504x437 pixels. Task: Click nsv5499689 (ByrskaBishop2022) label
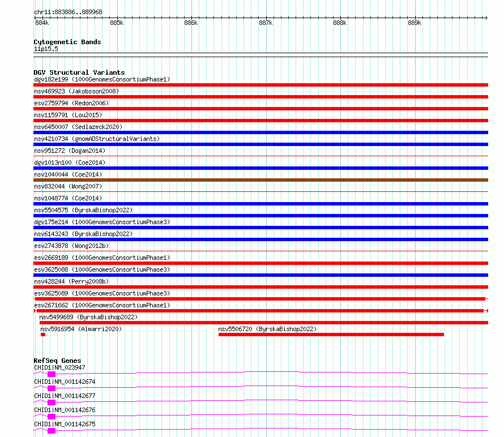click(x=88, y=317)
